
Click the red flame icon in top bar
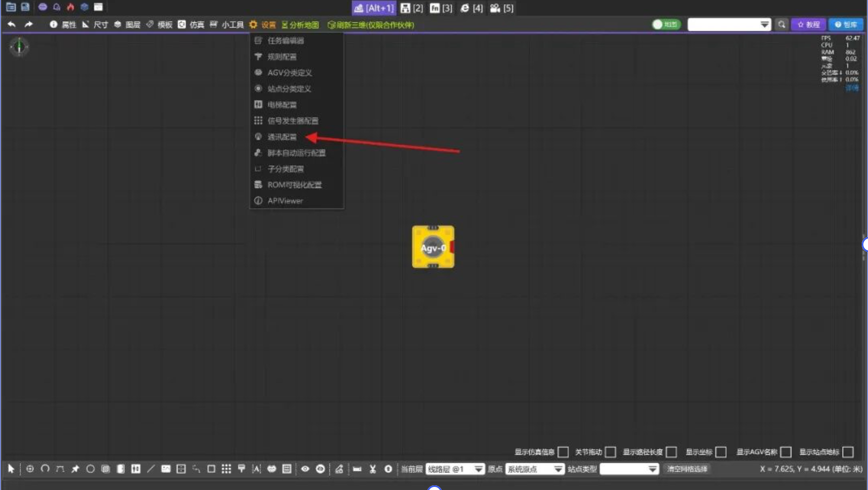pos(70,7)
